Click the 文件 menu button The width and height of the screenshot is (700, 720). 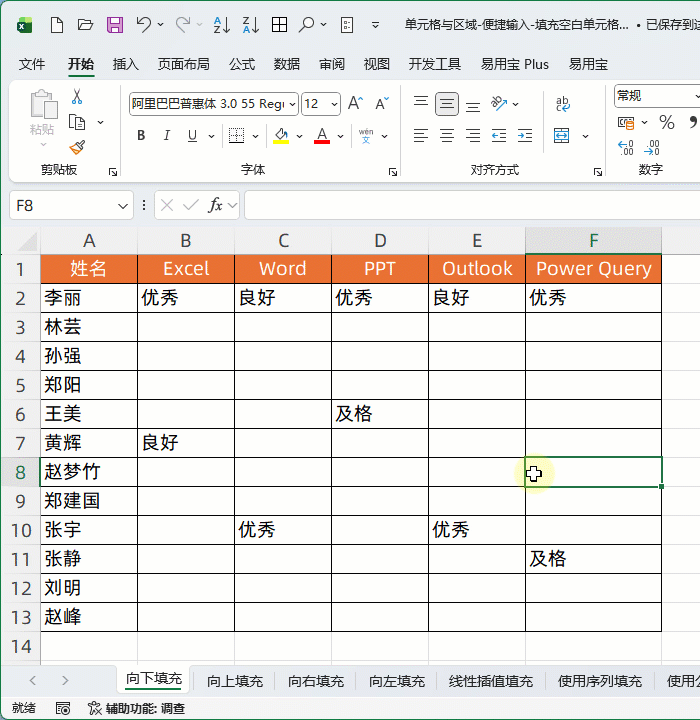coord(32,64)
